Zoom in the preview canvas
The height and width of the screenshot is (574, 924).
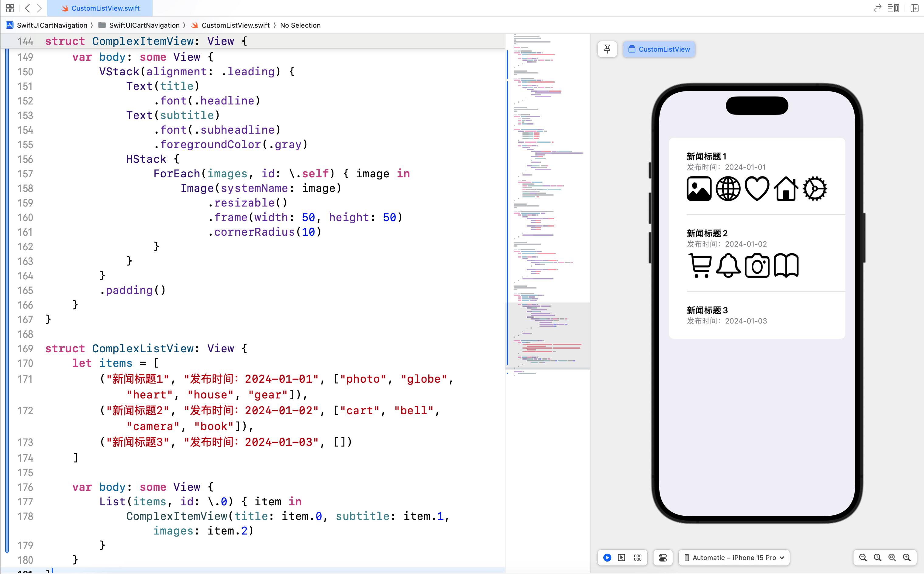[x=907, y=557]
